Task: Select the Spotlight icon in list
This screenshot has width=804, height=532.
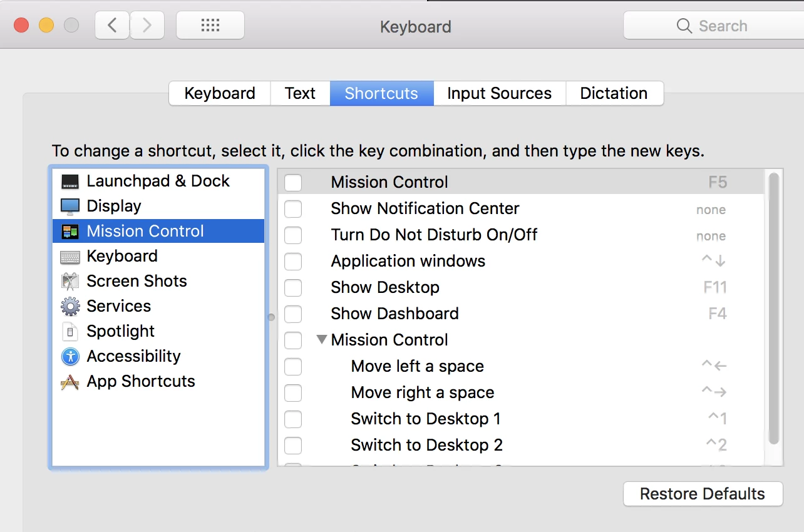Action: tap(70, 332)
